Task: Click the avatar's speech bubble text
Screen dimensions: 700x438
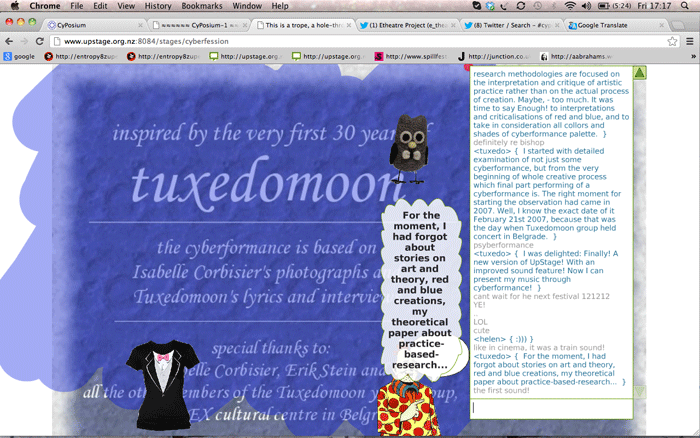Action: (420, 290)
